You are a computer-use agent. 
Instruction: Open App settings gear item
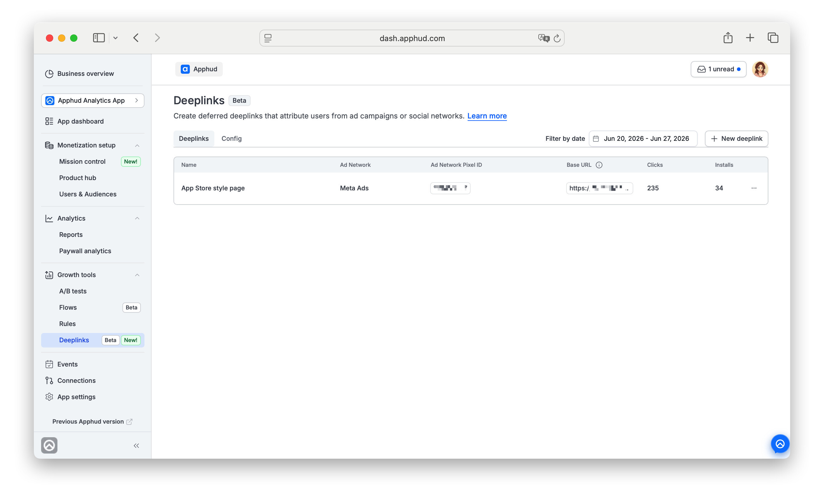[x=70, y=397]
